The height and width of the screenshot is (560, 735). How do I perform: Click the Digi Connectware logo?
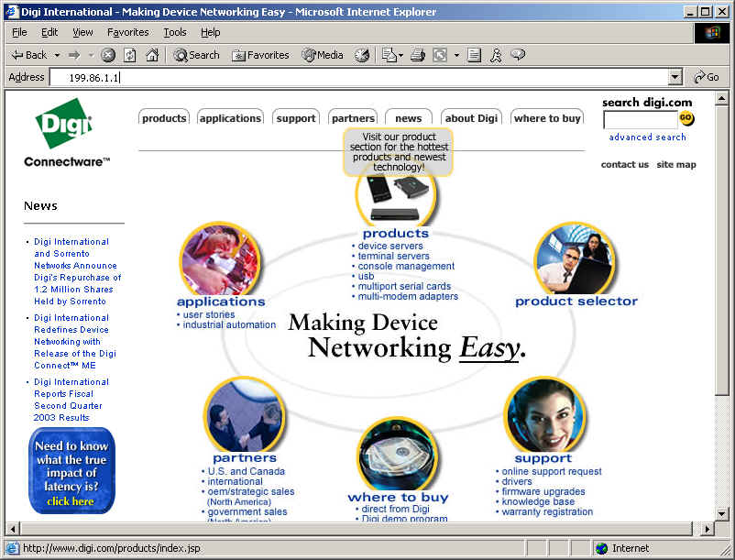66,133
